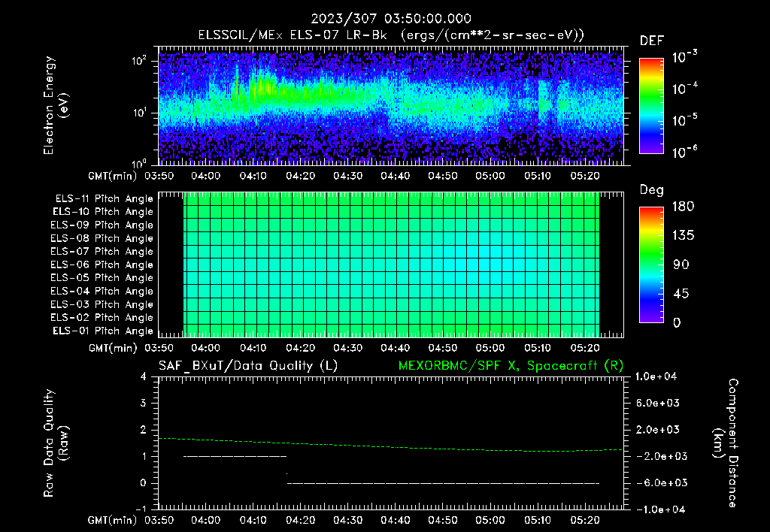Click the 2.0e+03 right axis value
The width and height of the screenshot is (770, 532).
pyautogui.click(x=658, y=430)
